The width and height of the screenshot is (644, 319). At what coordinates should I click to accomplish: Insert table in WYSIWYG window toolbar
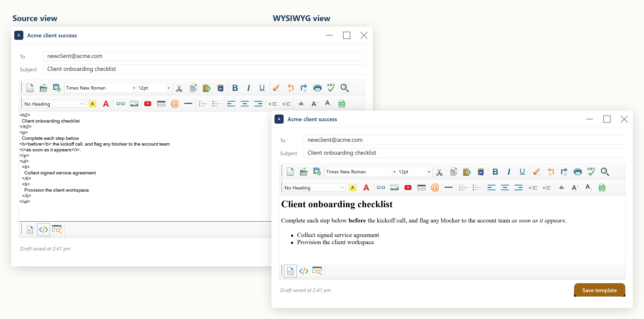point(422,187)
